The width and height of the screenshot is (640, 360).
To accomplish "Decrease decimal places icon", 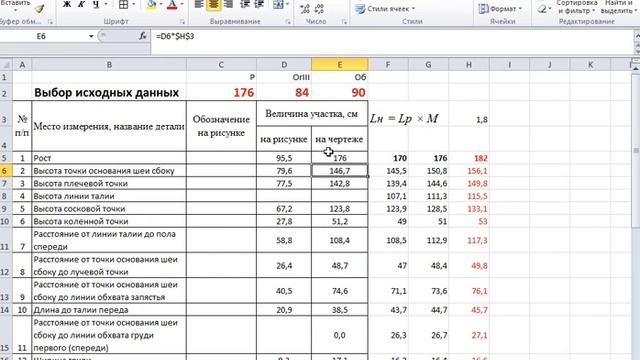I will click(x=319, y=9).
